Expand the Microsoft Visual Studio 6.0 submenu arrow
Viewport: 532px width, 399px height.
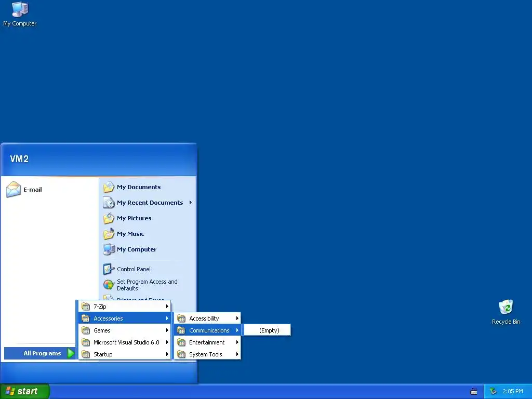(x=167, y=342)
